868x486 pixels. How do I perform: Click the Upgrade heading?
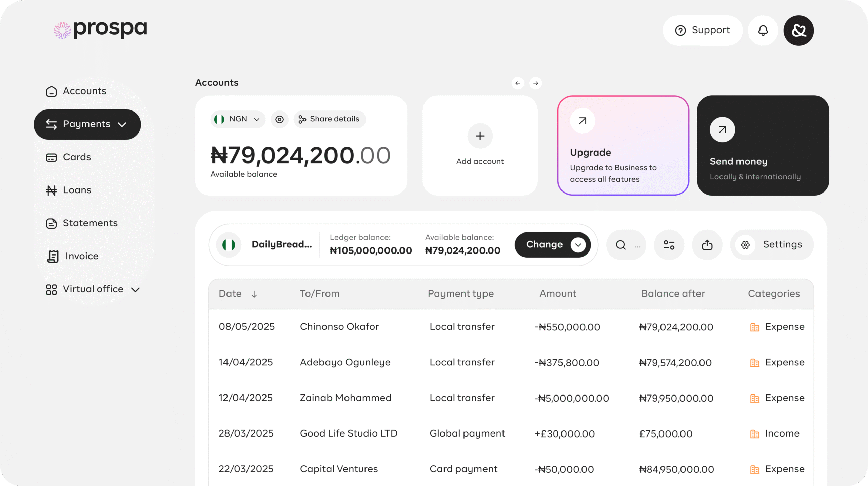coord(591,153)
